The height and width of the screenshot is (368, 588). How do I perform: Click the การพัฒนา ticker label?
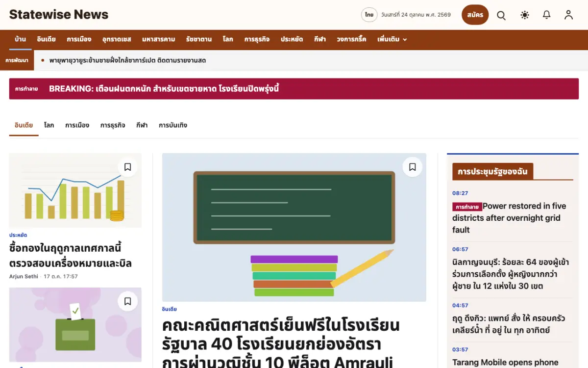coord(17,60)
